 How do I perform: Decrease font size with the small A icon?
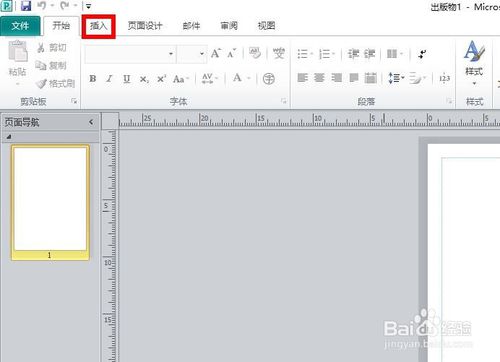tap(232, 53)
